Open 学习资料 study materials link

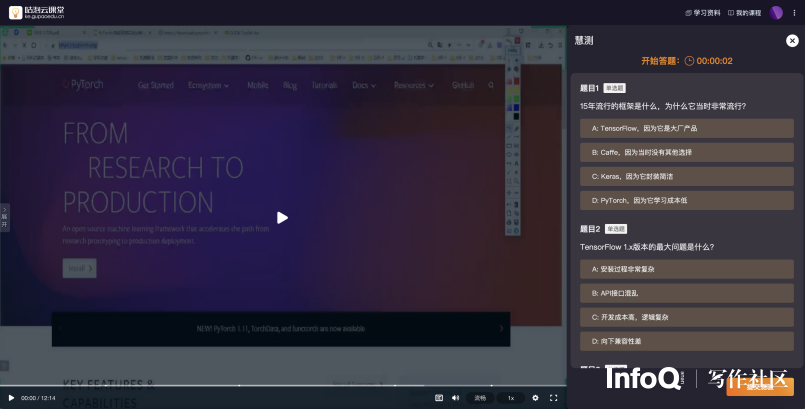click(x=703, y=13)
